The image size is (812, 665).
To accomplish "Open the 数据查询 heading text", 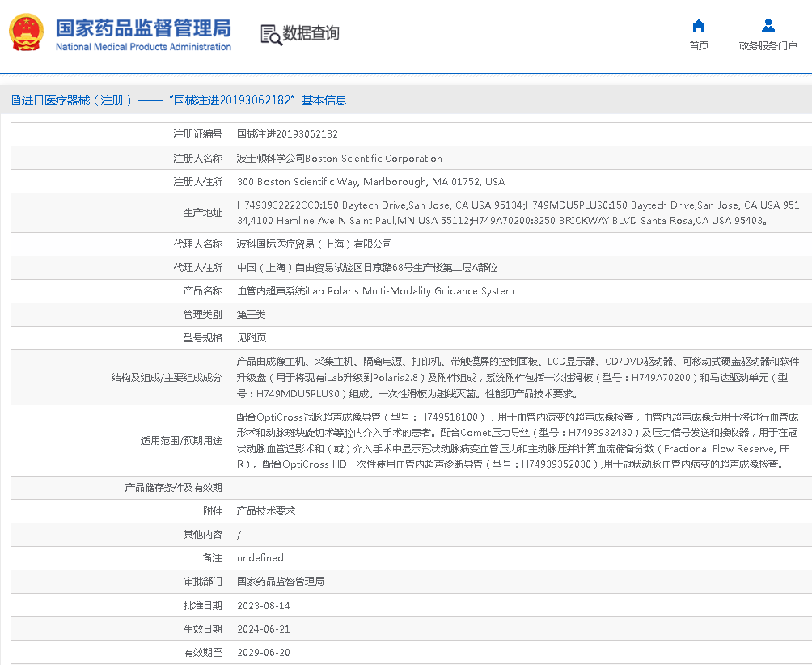I will [311, 33].
